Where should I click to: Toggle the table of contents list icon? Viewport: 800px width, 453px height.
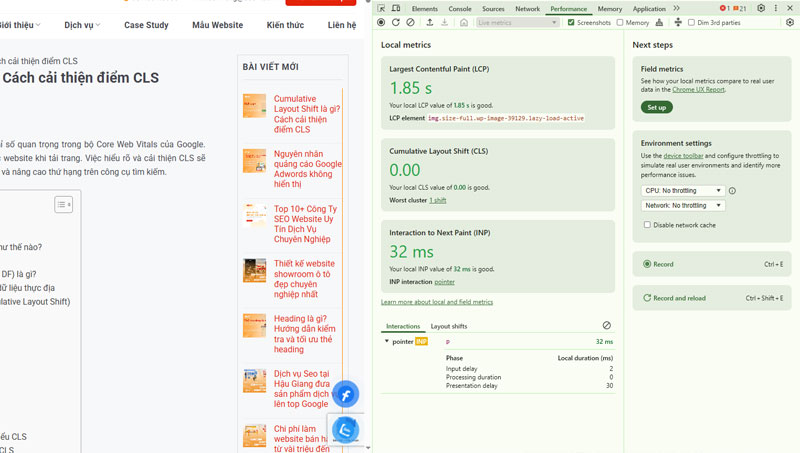pos(63,205)
